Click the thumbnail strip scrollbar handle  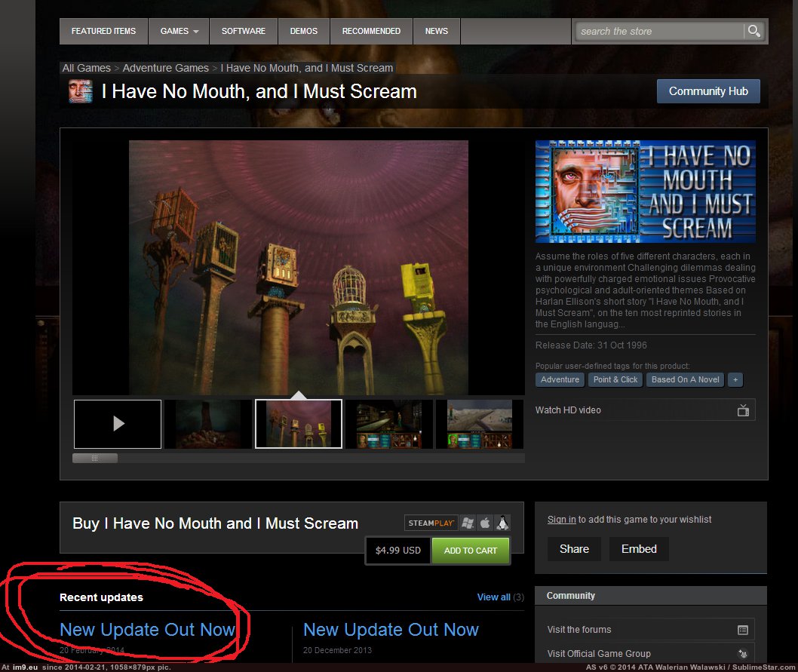pyautogui.click(x=95, y=459)
